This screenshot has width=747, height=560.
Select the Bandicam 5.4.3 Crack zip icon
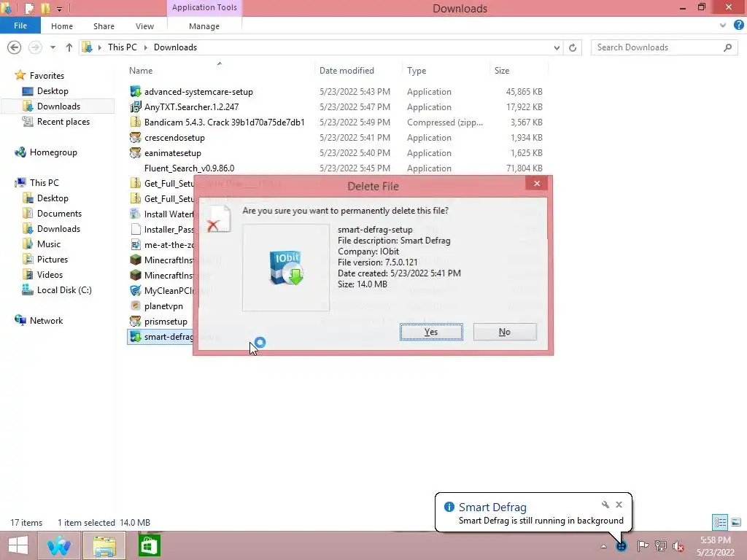(x=136, y=122)
